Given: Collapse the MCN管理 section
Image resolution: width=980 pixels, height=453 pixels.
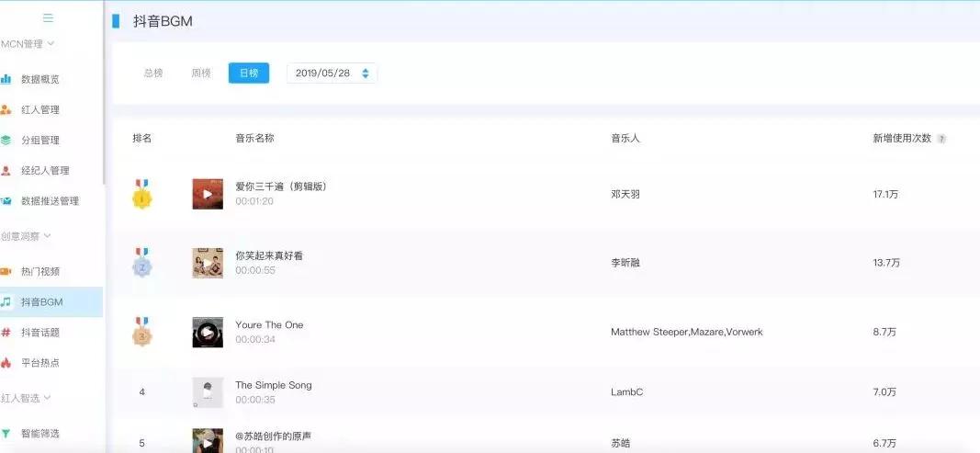Looking at the screenshot, I should pos(28,44).
